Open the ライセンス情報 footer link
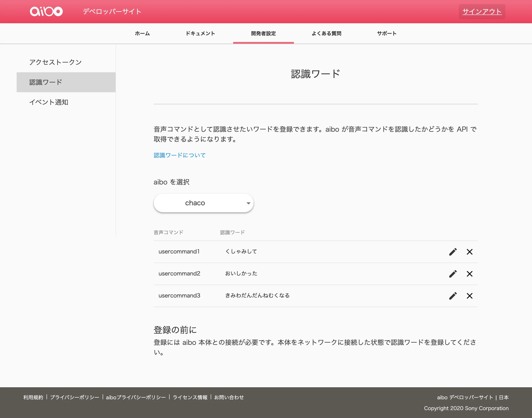Screen dimensions: 532x418 (190, 397)
